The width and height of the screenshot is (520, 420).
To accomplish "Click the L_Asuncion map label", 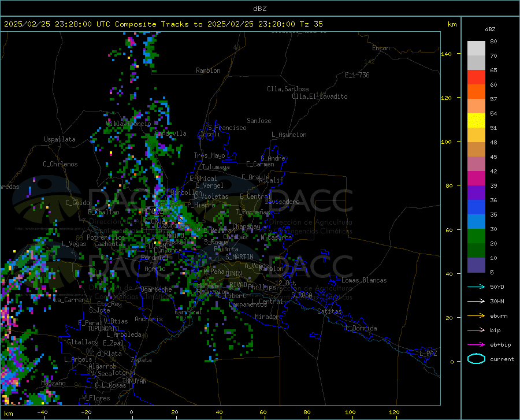I will point(289,135).
